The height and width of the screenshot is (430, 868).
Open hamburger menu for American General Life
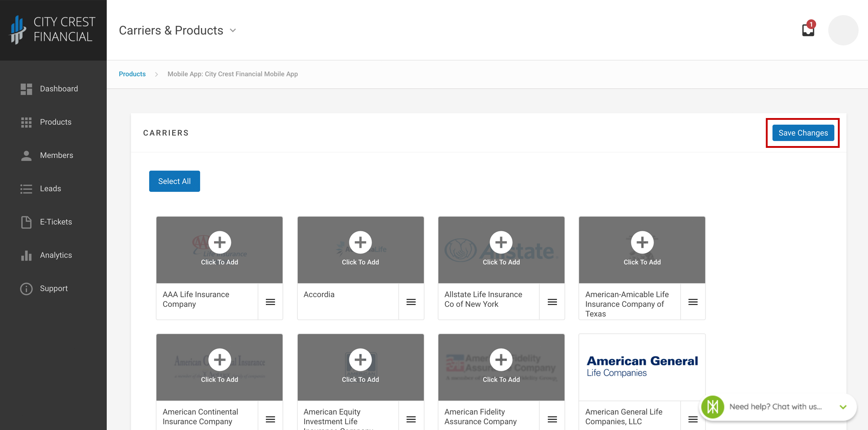click(x=693, y=419)
